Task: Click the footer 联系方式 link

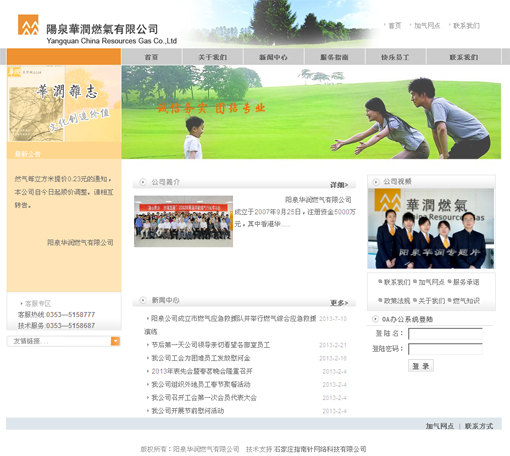Action: [x=479, y=426]
